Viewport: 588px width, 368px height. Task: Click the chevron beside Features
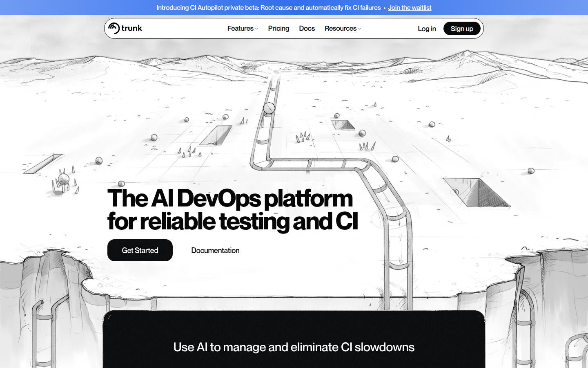click(257, 29)
